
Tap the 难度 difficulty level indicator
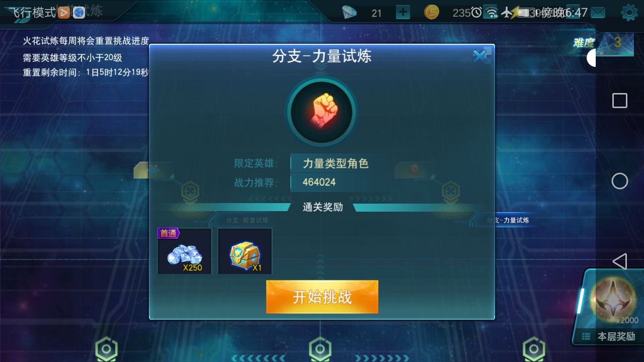[x=602, y=44]
